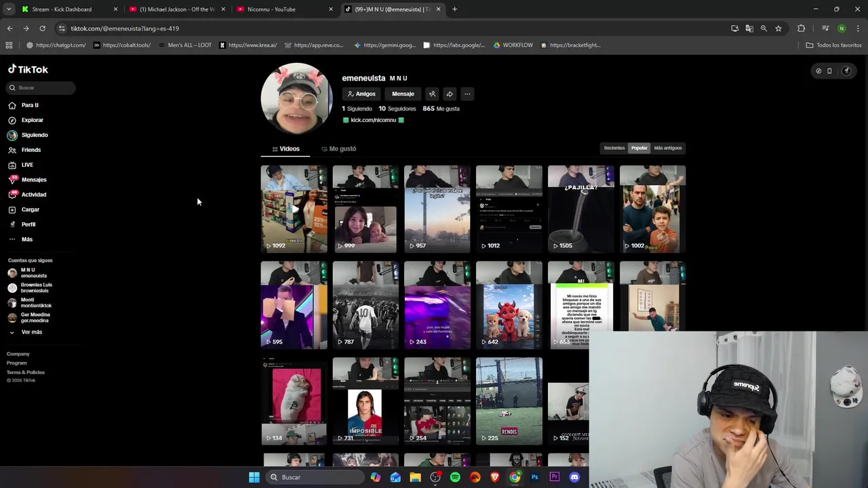Click the TikTok logo
Screen dimensions: 868x488
28,69
